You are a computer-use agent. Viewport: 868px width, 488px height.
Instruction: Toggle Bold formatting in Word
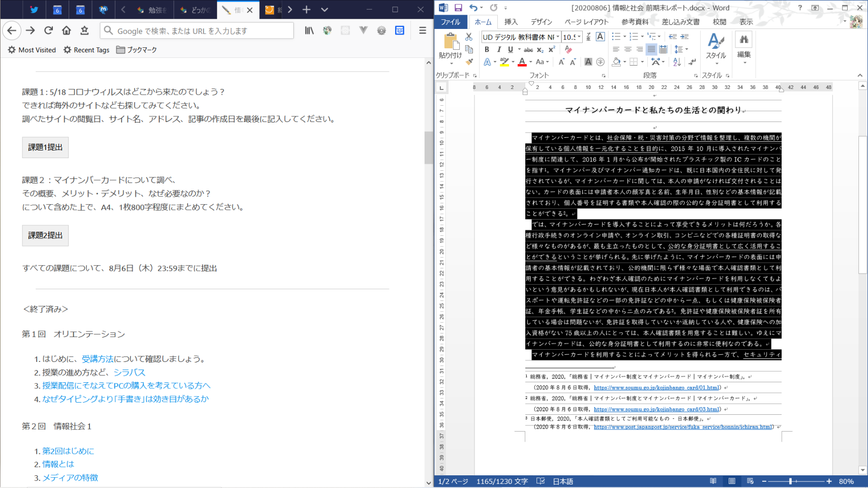tap(487, 50)
